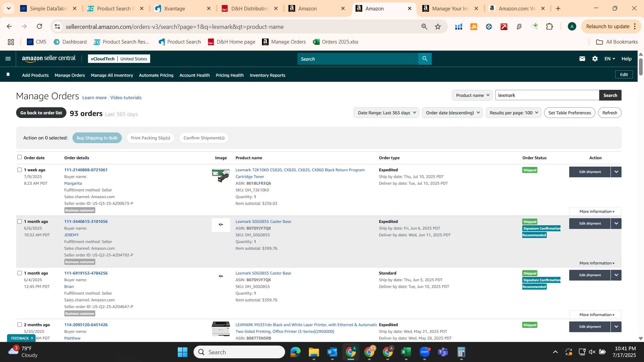Select order 111-6919152-4784256 checkbox
644x362 pixels.
(x=19, y=273)
